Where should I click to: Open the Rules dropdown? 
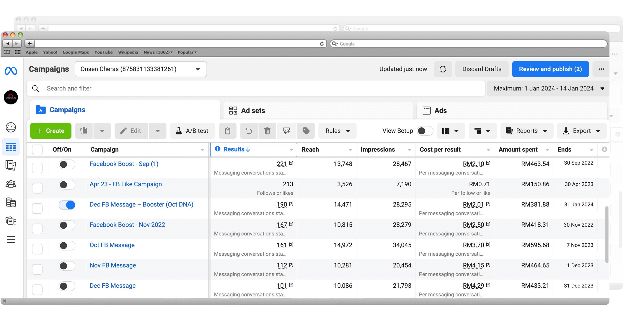(337, 131)
